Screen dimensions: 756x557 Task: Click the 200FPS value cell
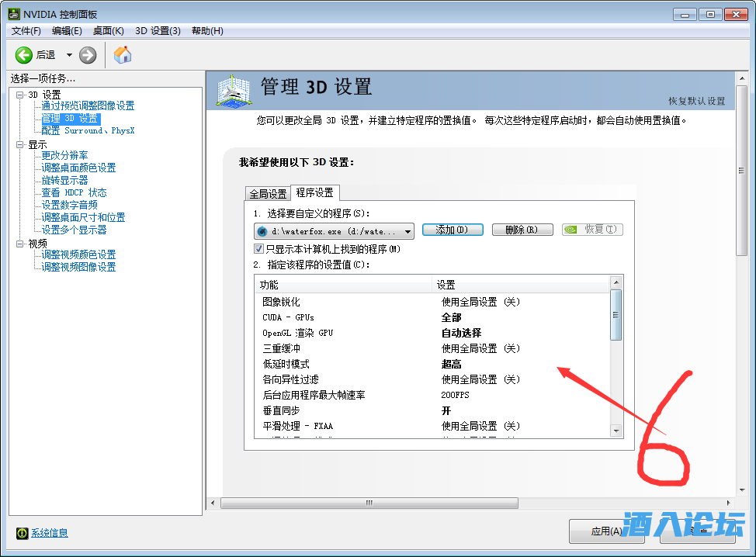[x=455, y=395]
